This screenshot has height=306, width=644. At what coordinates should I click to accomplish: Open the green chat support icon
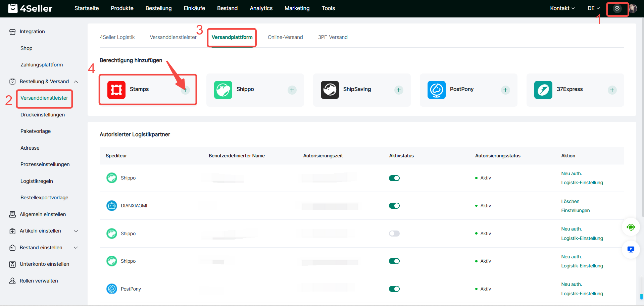point(631,227)
